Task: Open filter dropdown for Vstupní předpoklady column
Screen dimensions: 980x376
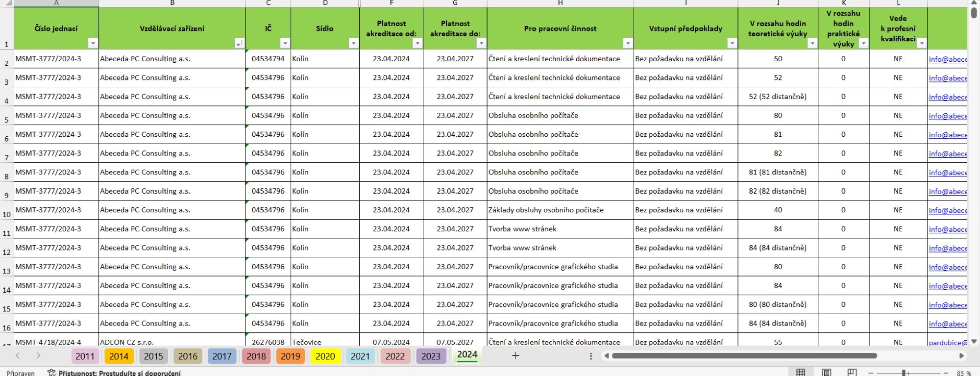Action: click(x=732, y=44)
